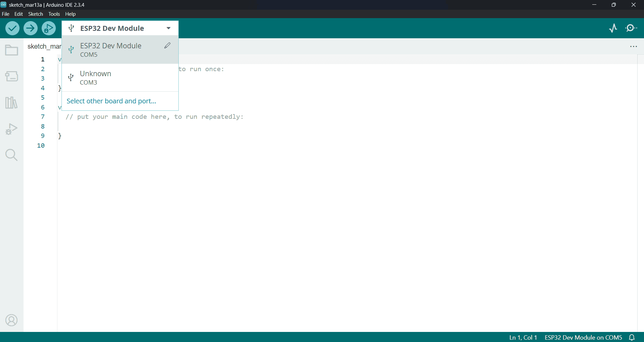The width and height of the screenshot is (644, 342).
Task: Click the 'to run once:' comment text
Action: [201, 69]
